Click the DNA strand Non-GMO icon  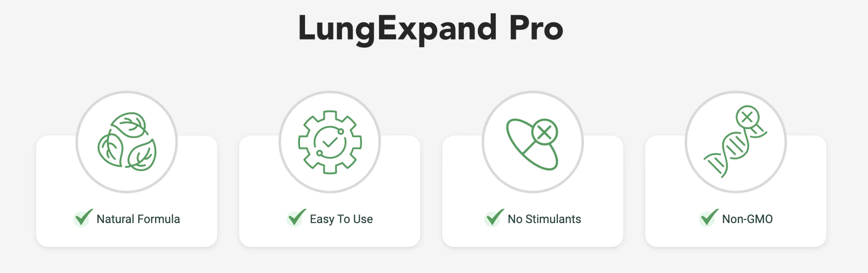point(735,142)
